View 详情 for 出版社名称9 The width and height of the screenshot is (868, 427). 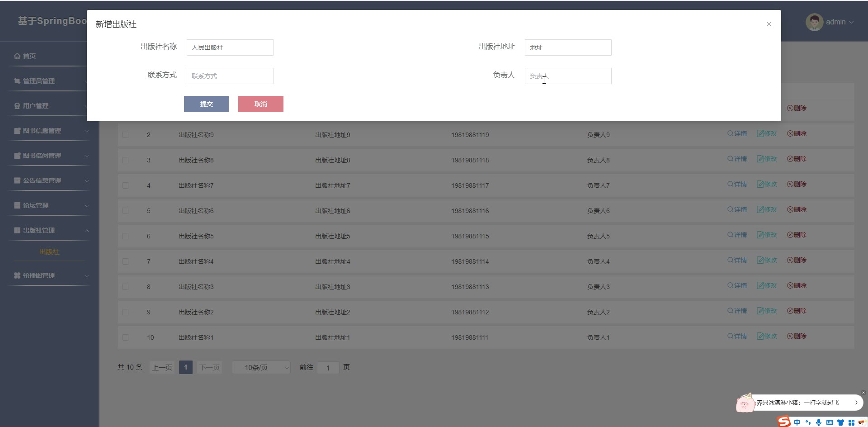click(x=737, y=133)
